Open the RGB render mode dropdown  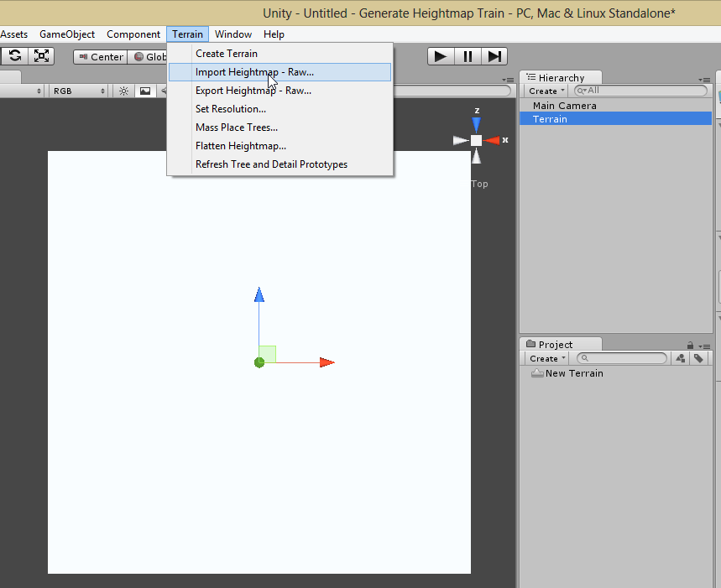click(x=78, y=91)
